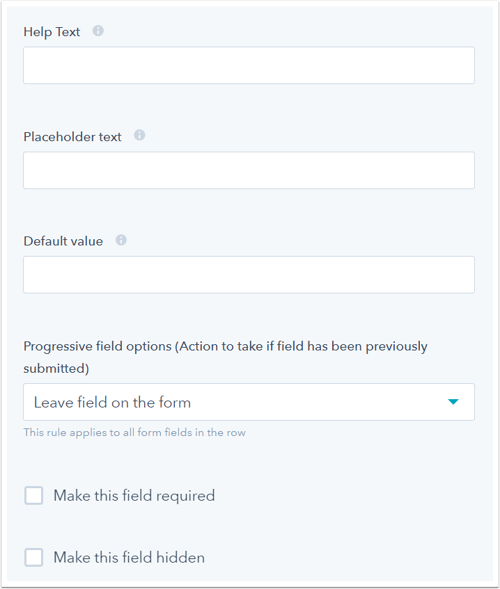Select the Default value input box
Image resolution: width=500 pixels, height=589 pixels.
click(249, 275)
